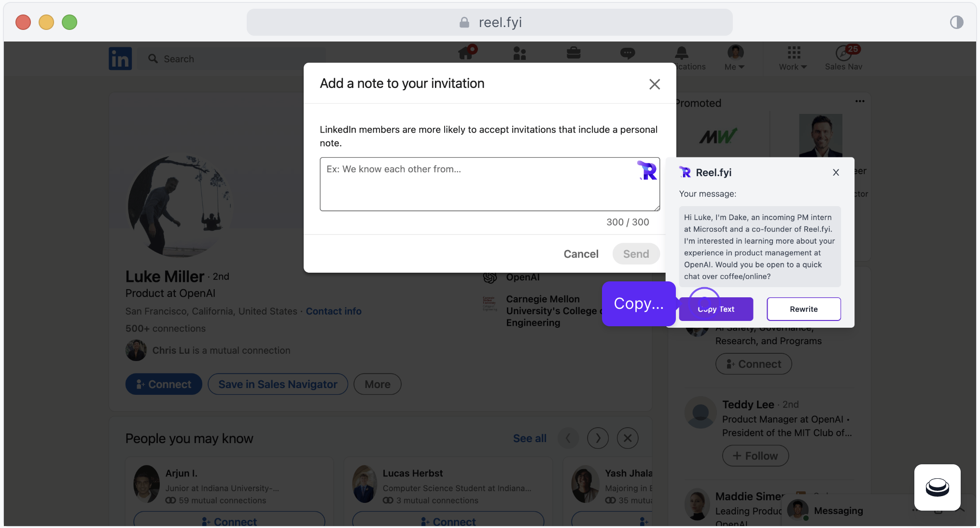Open Teddy Lee's profile name
This screenshot has height=528, width=980.
[748, 404]
